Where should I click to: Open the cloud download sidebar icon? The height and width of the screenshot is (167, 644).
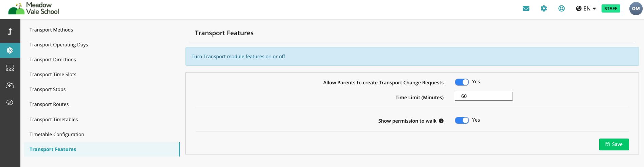(x=10, y=85)
